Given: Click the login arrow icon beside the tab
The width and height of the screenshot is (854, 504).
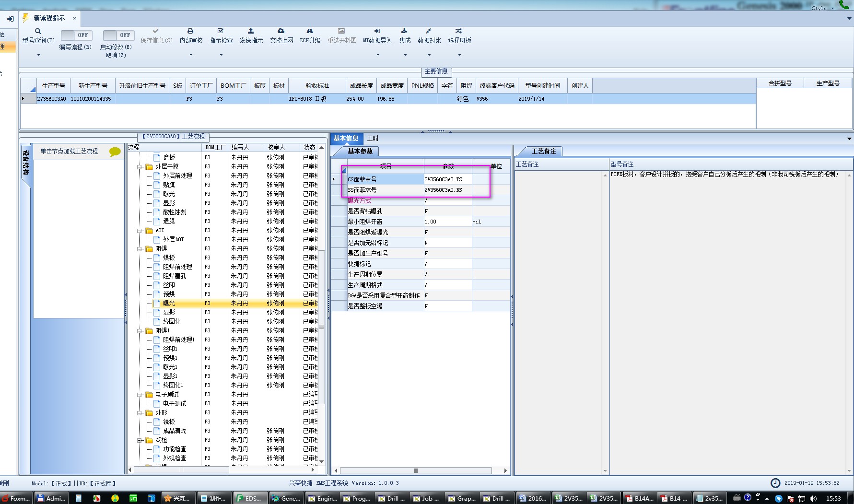Looking at the screenshot, I should pos(10,19).
